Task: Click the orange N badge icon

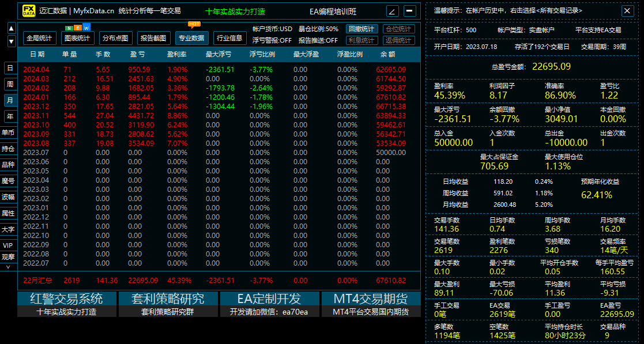Action: coord(68,27)
